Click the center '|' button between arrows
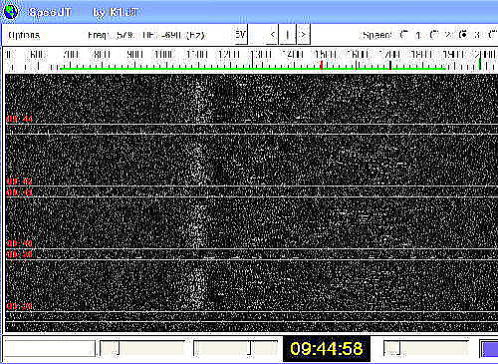The width and height of the screenshot is (498, 364). coord(288,34)
